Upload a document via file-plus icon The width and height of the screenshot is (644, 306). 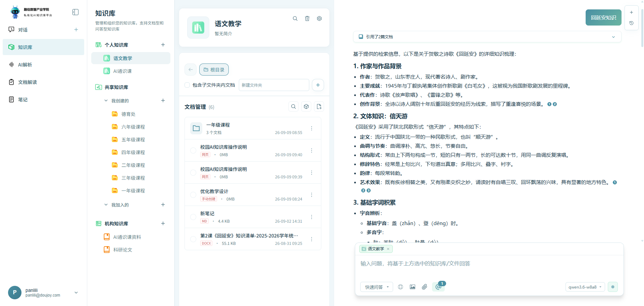(319, 106)
